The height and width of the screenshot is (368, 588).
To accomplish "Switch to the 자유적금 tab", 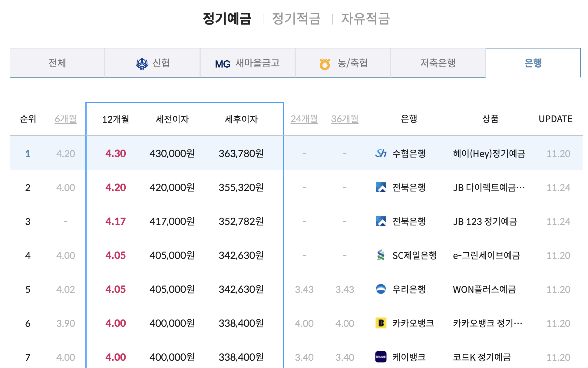I will point(365,19).
